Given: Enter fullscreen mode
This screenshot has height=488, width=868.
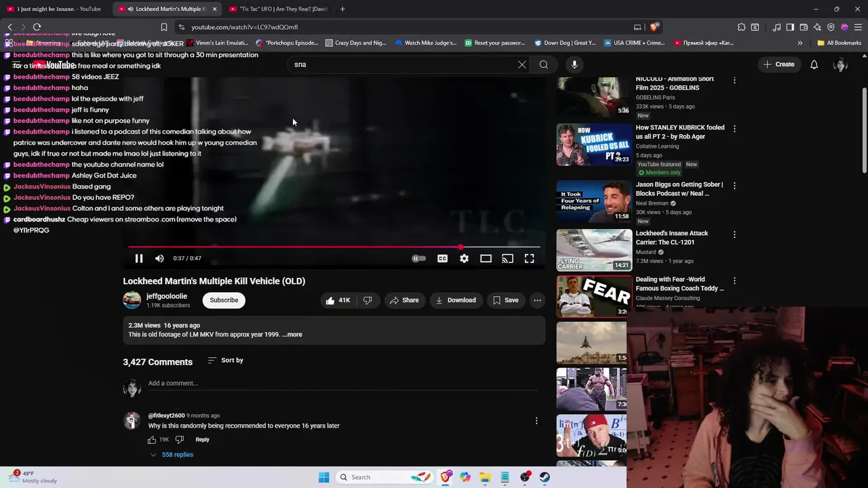Looking at the screenshot, I should pos(529,258).
